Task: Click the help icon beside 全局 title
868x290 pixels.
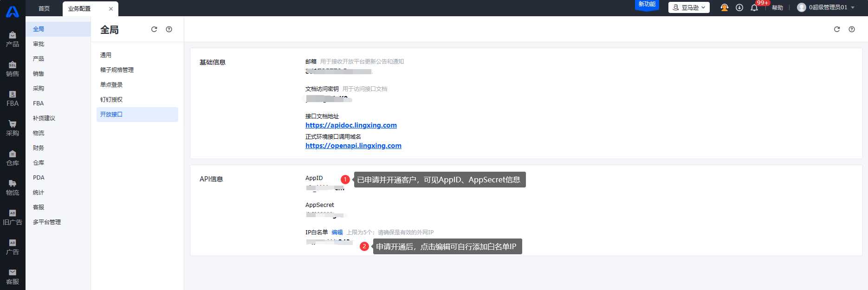Action: click(x=169, y=29)
